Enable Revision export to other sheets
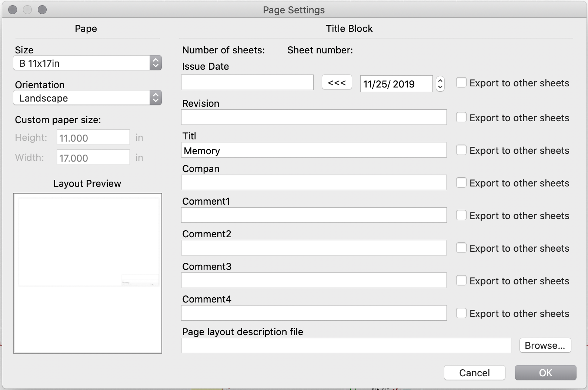588x390 pixels. pyautogui.click(x=461, y=118)
